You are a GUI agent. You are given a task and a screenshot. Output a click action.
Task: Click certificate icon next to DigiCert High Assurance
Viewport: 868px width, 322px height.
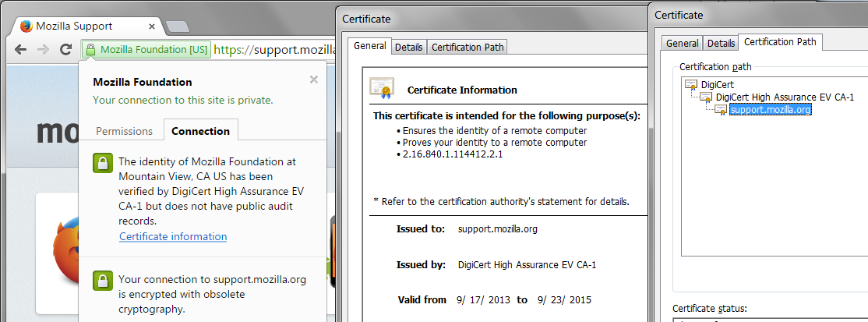pyautogui.click(x=707, y=97)
